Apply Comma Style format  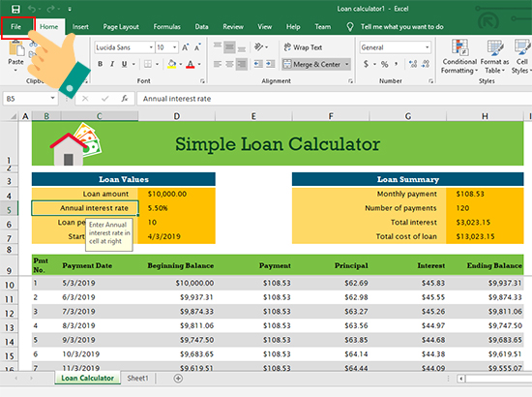tap(397, 64)
